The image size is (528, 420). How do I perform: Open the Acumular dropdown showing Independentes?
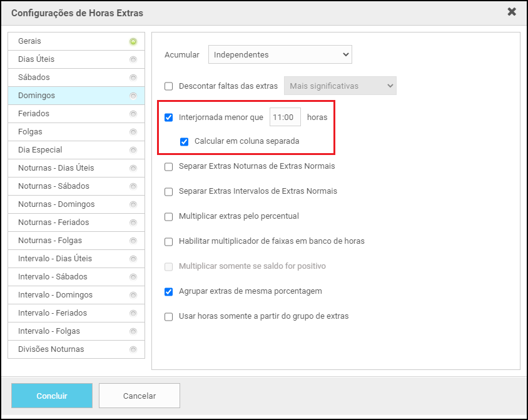coord(280,55)
